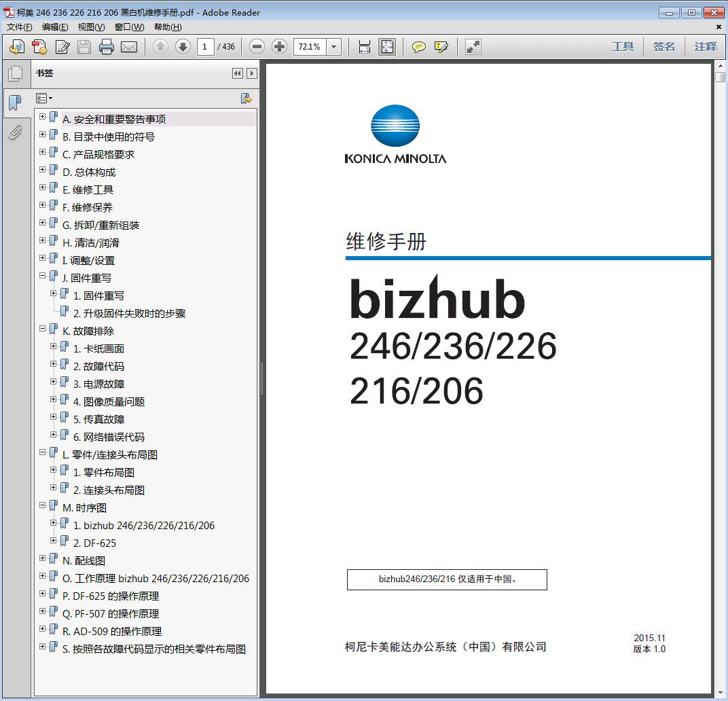
Task: Select bookmark B. 目录中使用的符号
Action: 108,137
